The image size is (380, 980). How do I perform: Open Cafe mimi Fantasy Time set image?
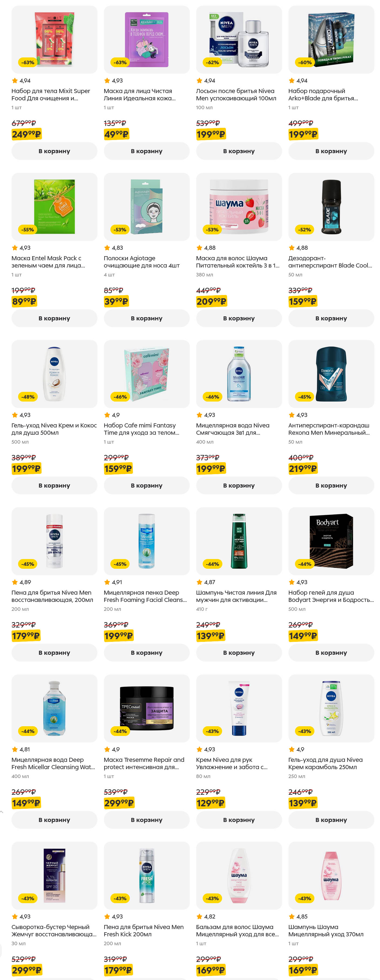(146, 374)
